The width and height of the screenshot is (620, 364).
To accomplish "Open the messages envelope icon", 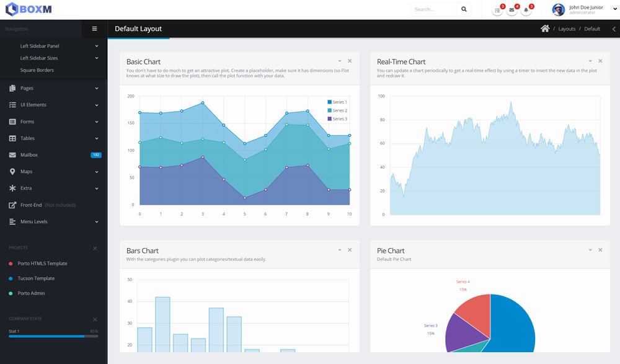I will click(x=511, y=10).
